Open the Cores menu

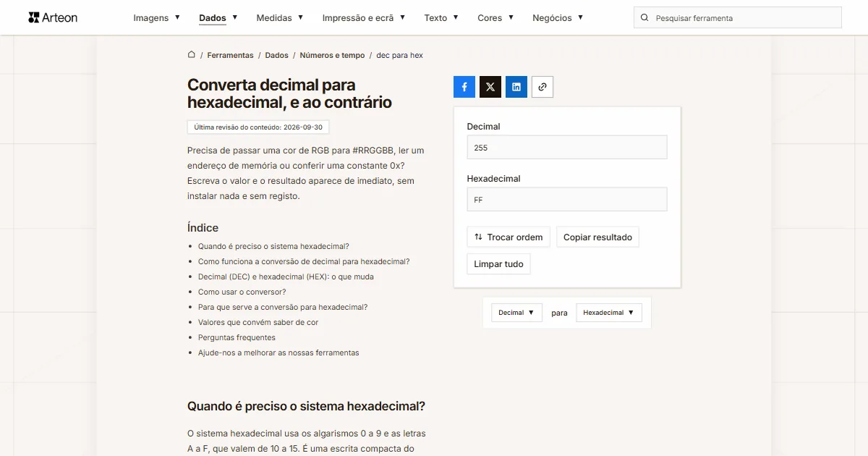(x=495, y=17)
